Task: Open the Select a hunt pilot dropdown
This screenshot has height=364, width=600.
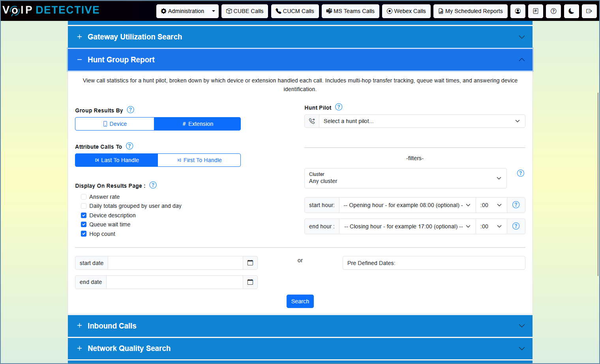Action: tap(422, 121)
